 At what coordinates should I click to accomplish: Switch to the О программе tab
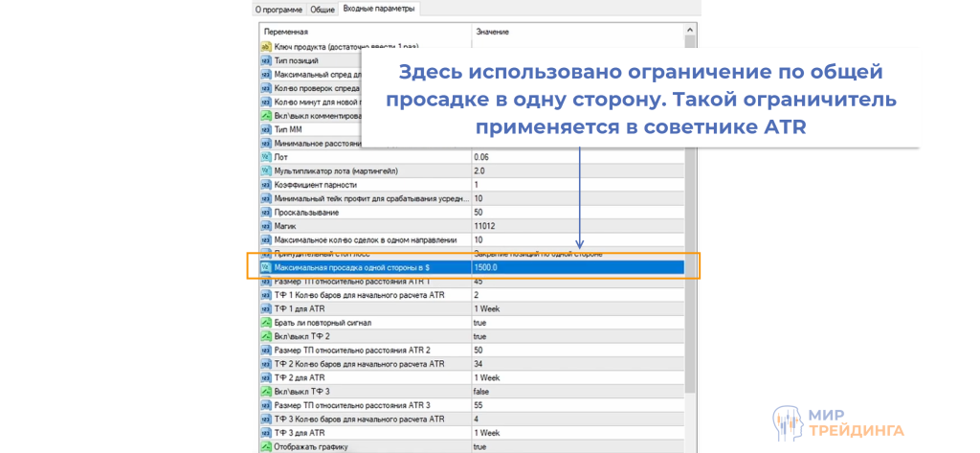(x=279, y=10)
